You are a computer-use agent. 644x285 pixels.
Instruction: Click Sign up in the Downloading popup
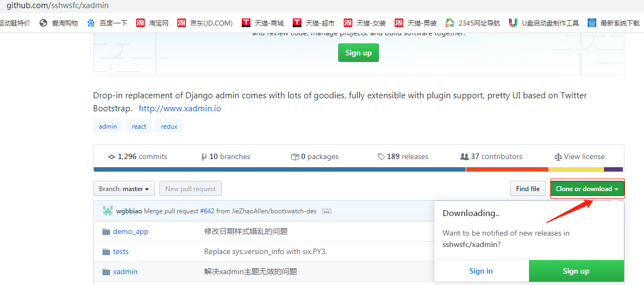click(576, 271)
